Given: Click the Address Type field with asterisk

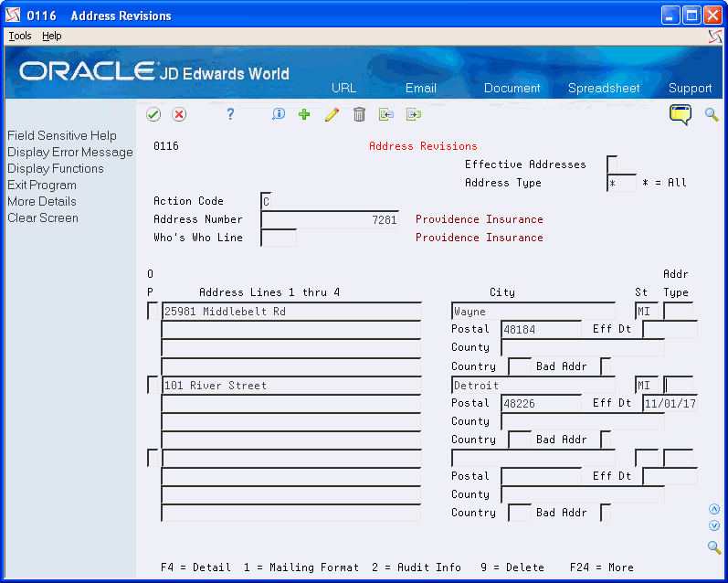Looking at the screenshot, I should (621, 183).
